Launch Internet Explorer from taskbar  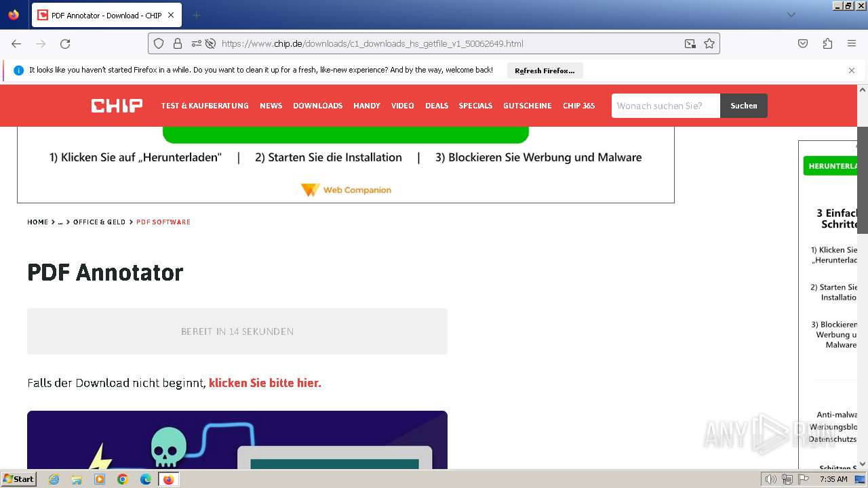(x=54, y=479)
